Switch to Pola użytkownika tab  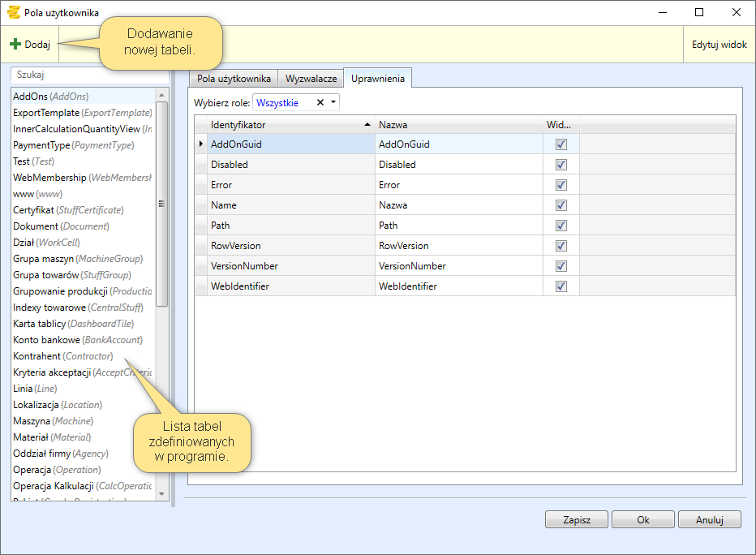pos(234,79)
